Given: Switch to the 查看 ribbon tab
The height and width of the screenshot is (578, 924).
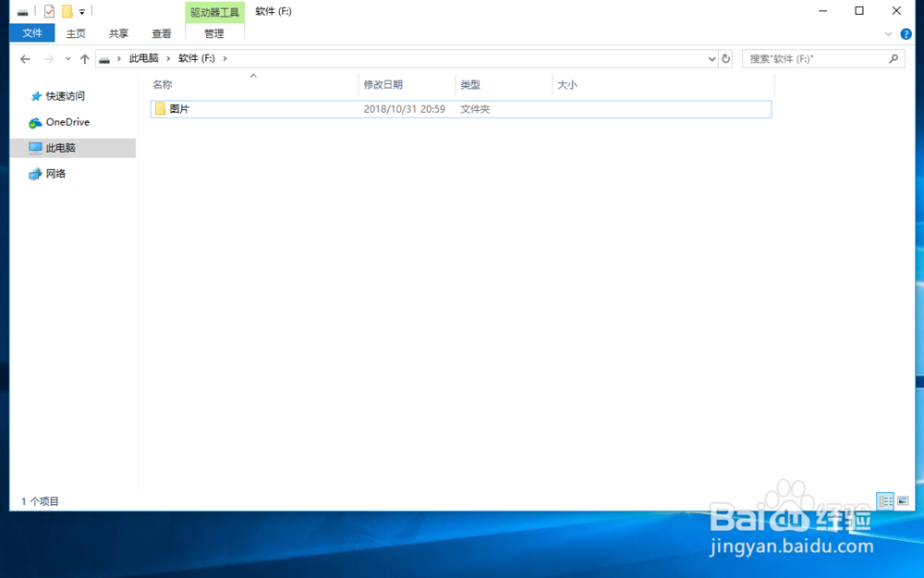Looking at the screenshot, I should point(161,33).
